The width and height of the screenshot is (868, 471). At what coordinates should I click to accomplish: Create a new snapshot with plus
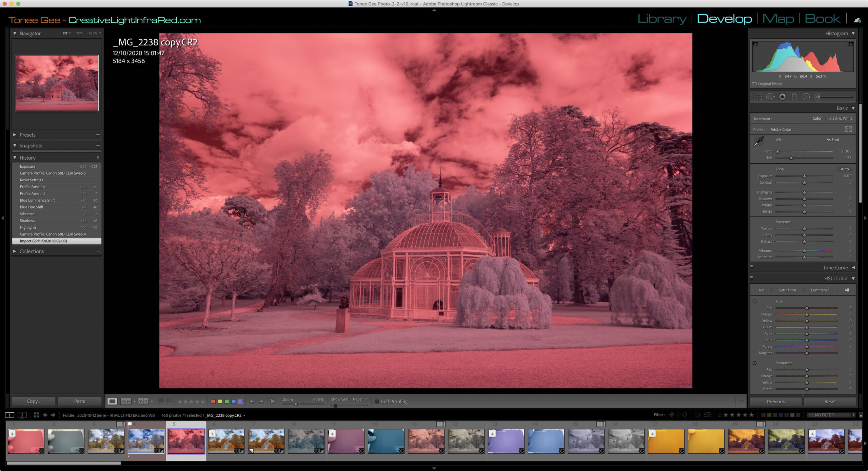click(98, 145)
